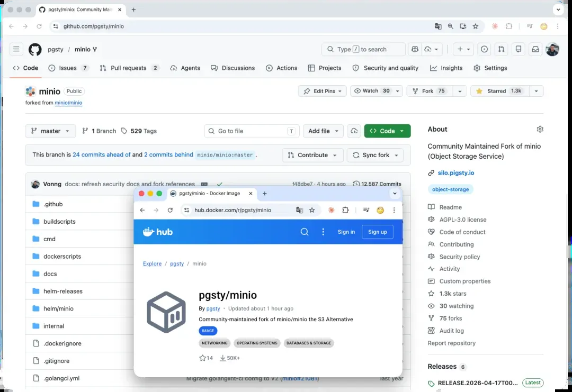572x392 pixels.
Task: Edit repository details gear icon in About
Action: (540, 129)
